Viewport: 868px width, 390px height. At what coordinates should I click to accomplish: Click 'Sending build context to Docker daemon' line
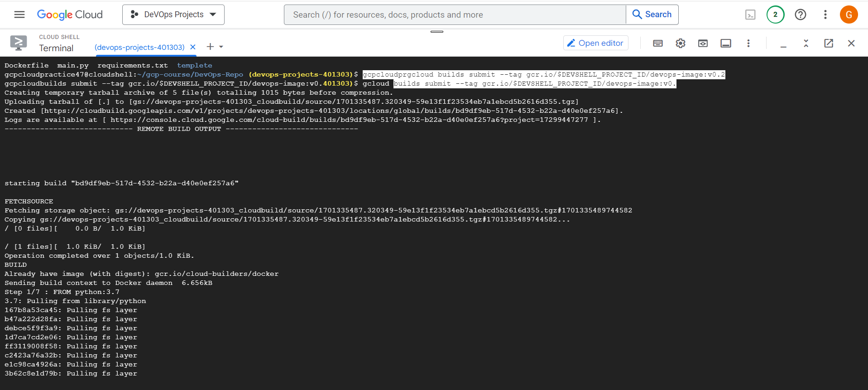pyautogui.click(x=109, y=283)
